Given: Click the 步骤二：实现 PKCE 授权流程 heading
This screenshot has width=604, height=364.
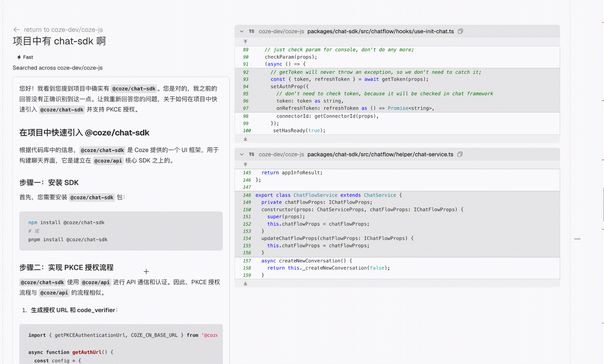Looking at the screenshot, I should point(66,268).
